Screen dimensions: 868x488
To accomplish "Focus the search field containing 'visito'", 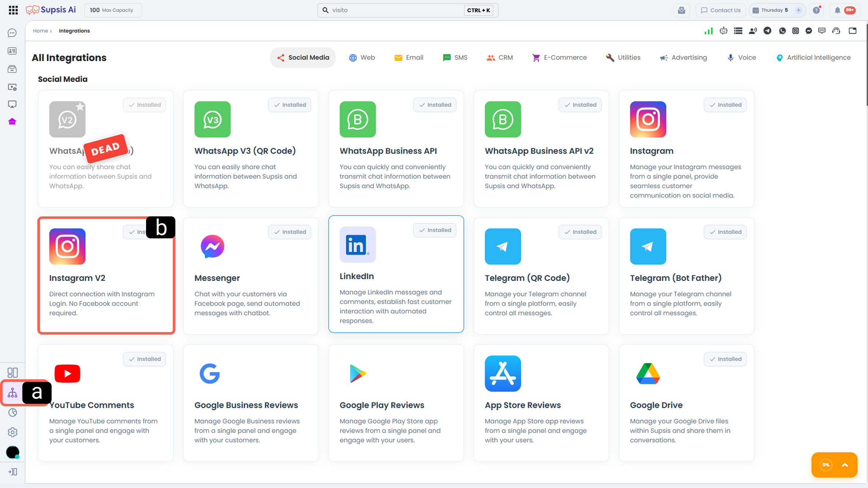I will click(x=407, y=10).
